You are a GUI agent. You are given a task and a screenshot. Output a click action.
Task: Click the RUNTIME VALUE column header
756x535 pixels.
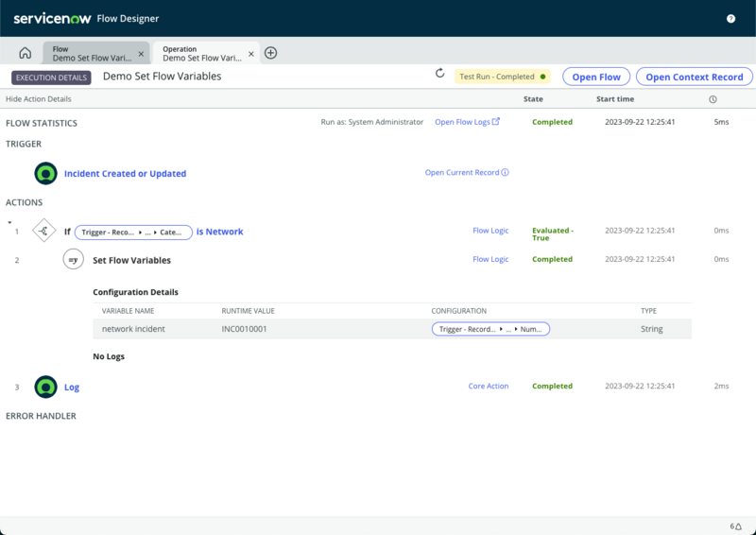coord(248,311)
